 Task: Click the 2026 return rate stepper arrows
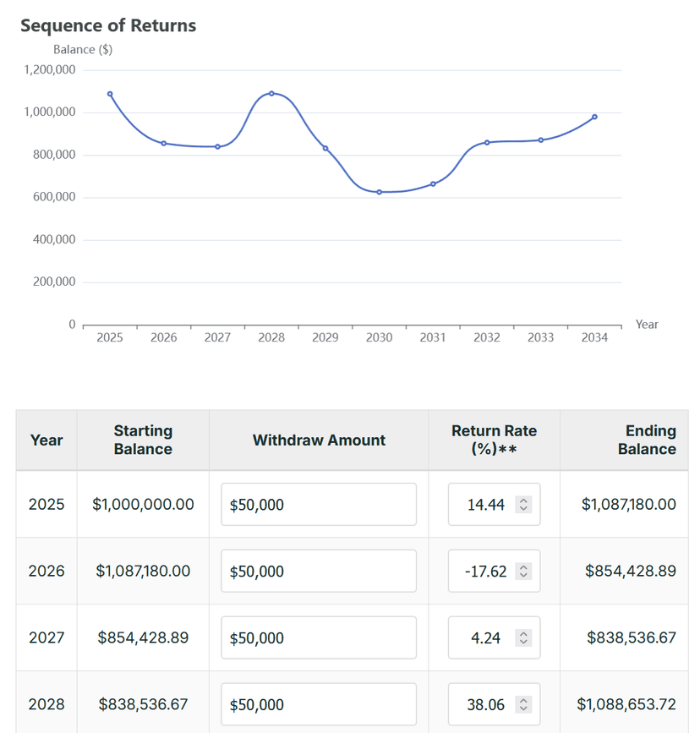click(523, 572)
